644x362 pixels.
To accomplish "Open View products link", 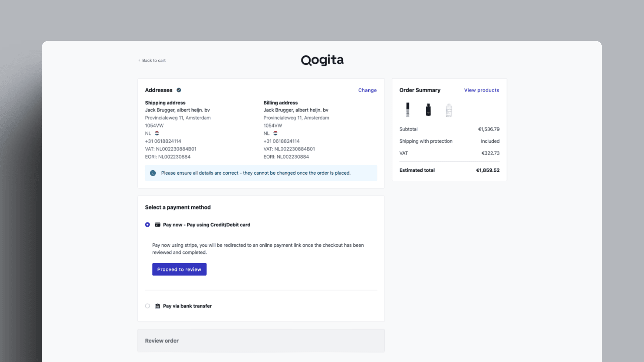I will (481, 90).
